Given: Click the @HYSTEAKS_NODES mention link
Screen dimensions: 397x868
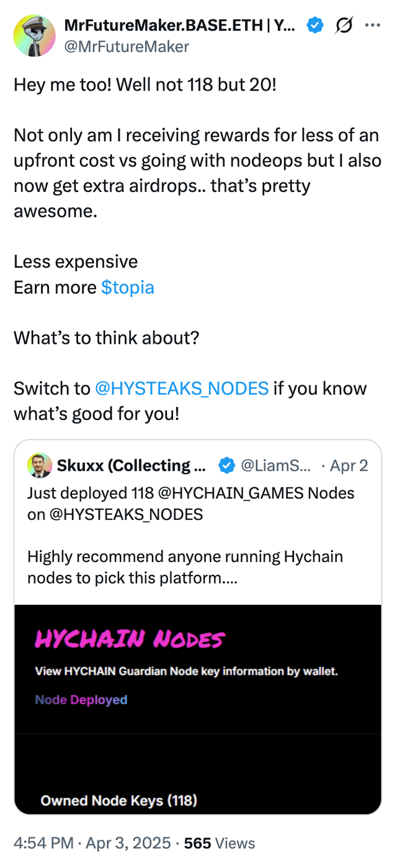Looking at the screenshot, I should (181, 388).
